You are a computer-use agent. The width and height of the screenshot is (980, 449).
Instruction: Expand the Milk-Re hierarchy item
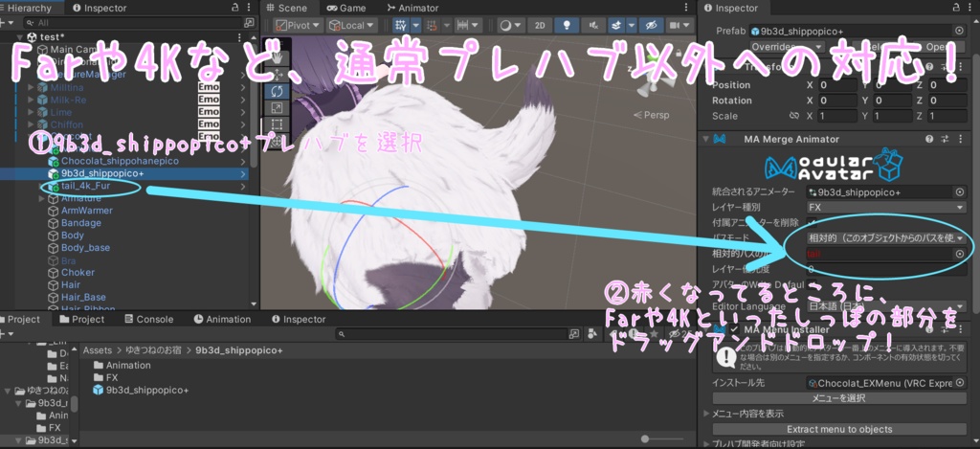click(31, 101)
